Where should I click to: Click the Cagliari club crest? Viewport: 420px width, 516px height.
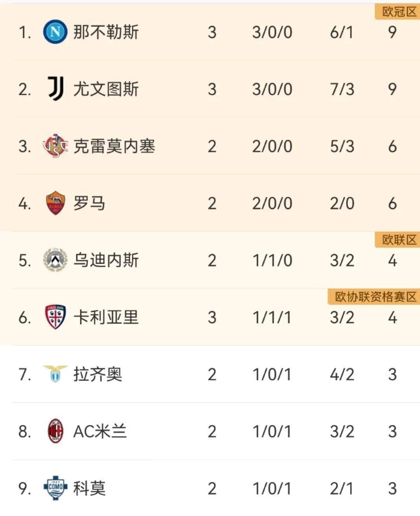(55, 317)
